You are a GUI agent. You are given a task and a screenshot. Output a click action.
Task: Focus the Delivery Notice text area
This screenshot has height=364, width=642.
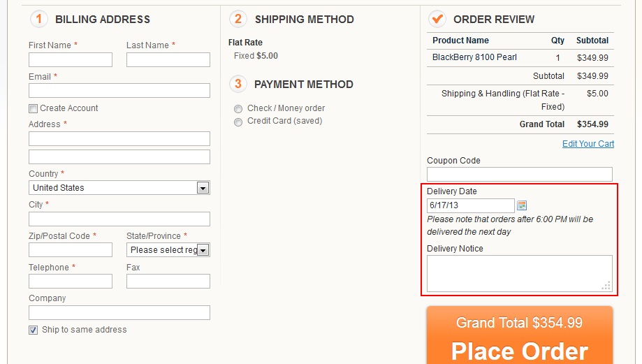(520, 273)
